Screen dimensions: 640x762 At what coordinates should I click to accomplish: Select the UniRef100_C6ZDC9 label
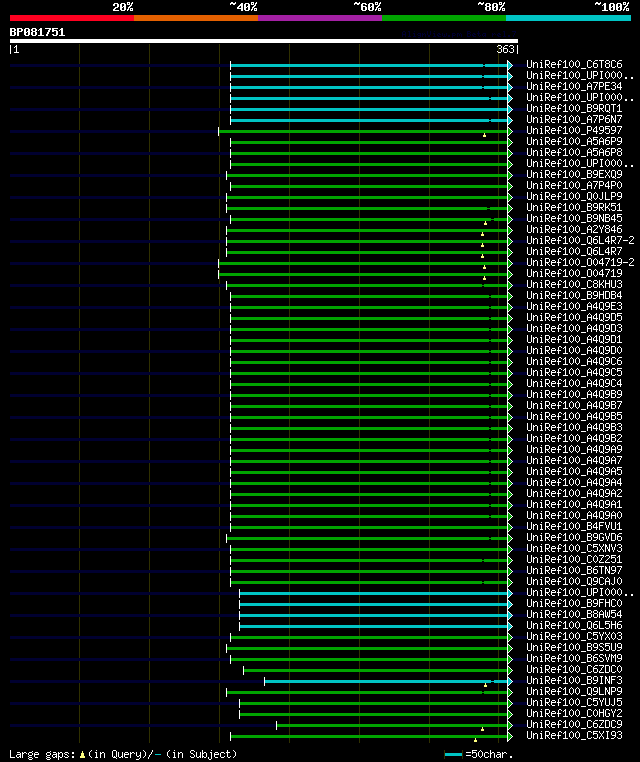(x=574, y=725)
